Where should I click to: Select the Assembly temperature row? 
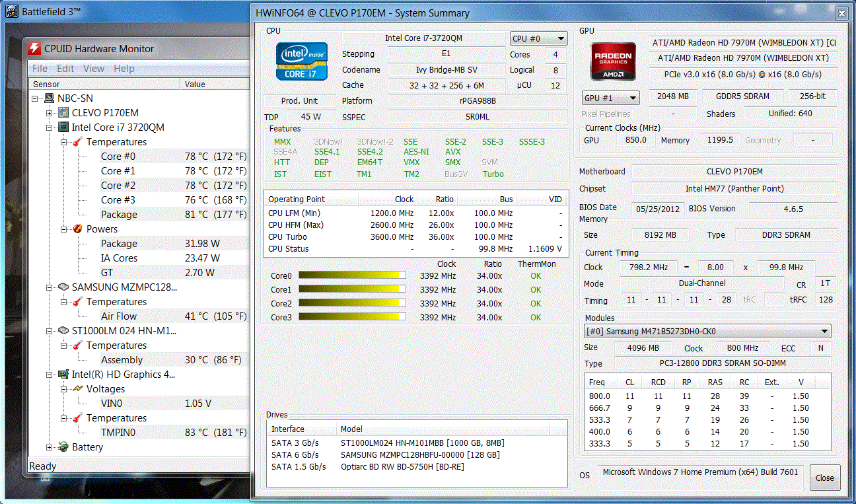click(174, 359)
